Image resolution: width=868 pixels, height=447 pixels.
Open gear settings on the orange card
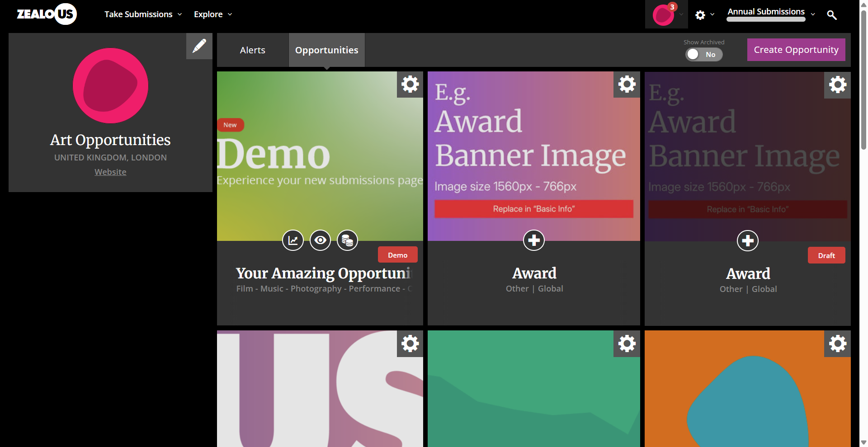point(837,343)
